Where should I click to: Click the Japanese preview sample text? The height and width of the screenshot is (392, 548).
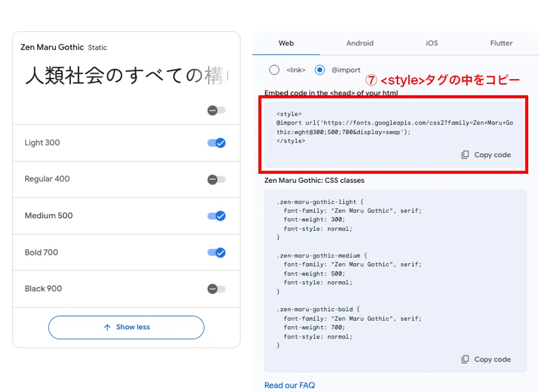click(x=127, y=76)
